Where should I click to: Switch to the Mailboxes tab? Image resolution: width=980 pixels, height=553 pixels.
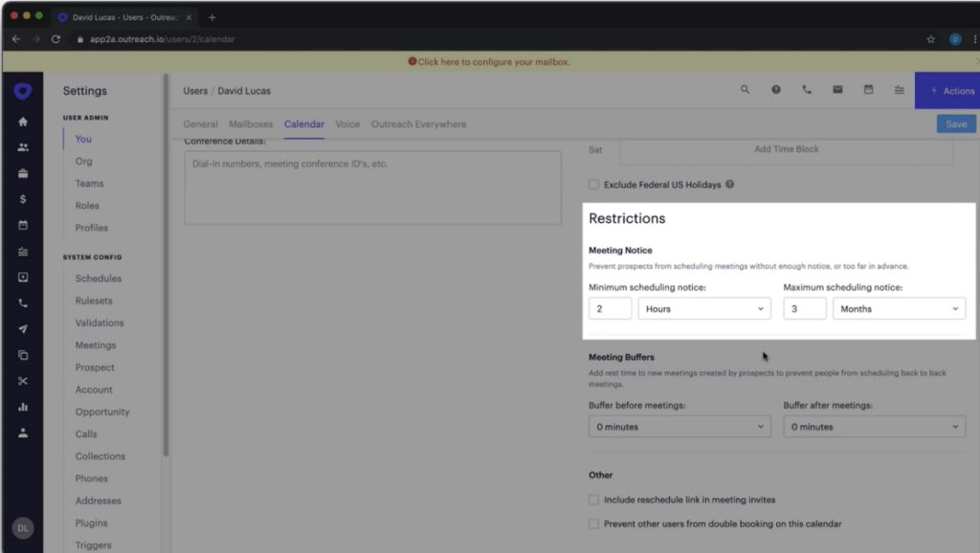pos(251,124)
